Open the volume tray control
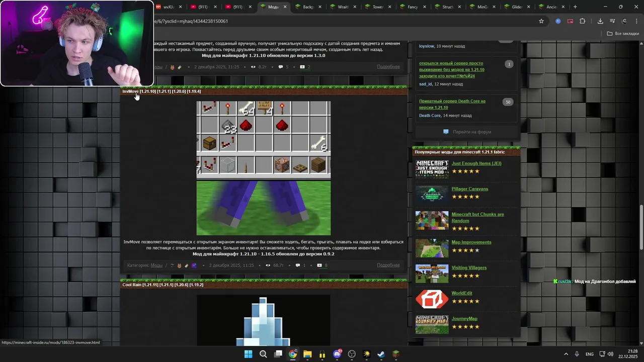The image size is (644, 362). [610, 354]
